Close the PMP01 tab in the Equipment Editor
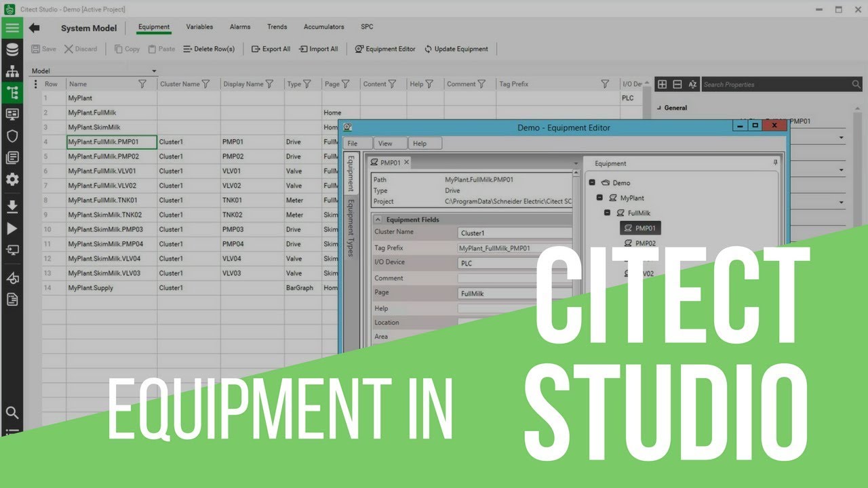This screenshot has height=488, width=868. click(x=406, y=163)
